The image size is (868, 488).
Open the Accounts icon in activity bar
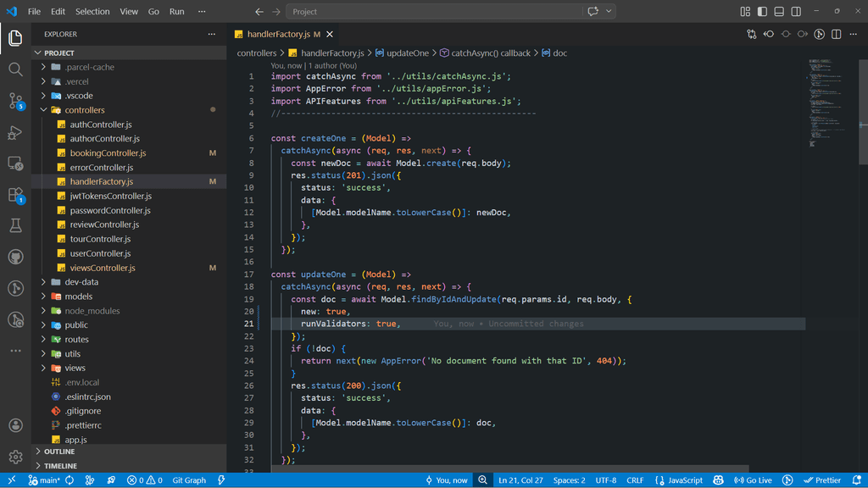pyautogui.click(x=15, y=425)
